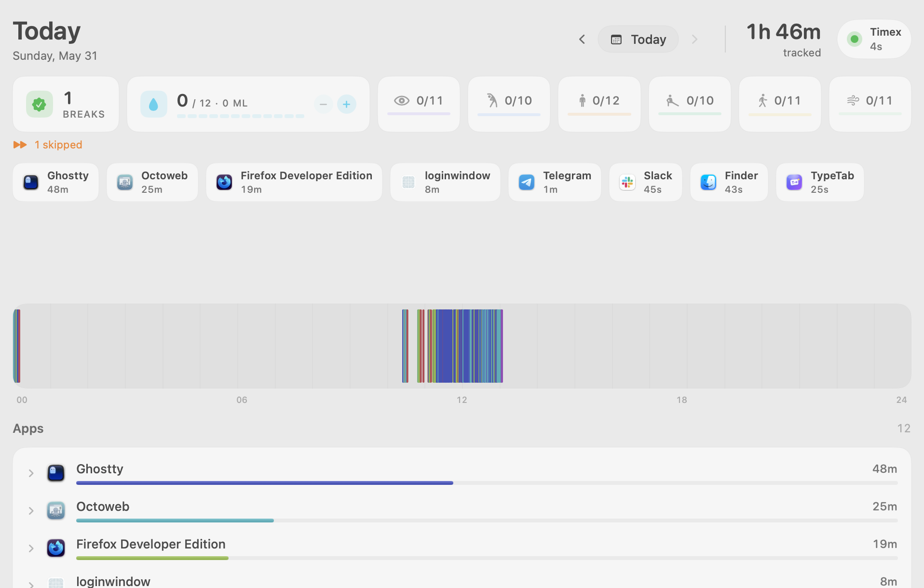Expand the Firefox Developer Edition row
This screenshot has height=588, width=924.
[31, 548]
